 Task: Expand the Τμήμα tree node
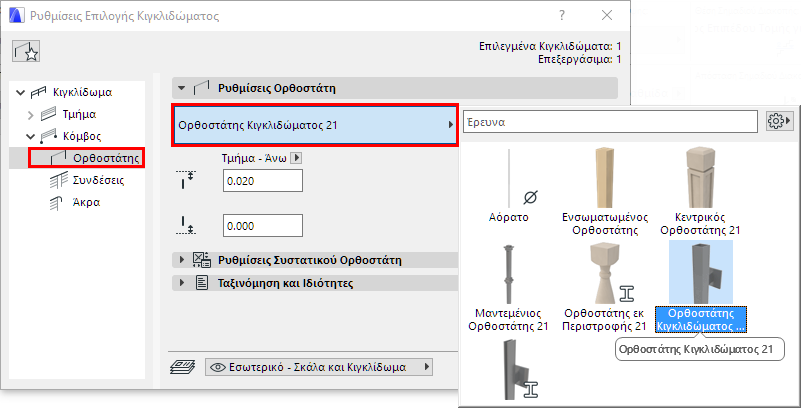tap(30, 114)
